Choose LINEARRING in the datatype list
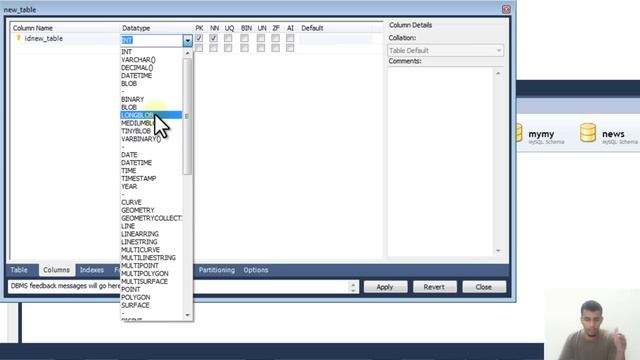 coord(140,234)
